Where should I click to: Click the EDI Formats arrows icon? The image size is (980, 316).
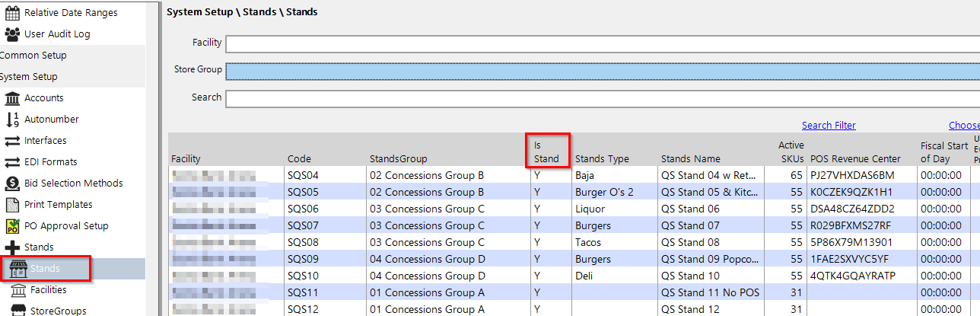[12, 162]
